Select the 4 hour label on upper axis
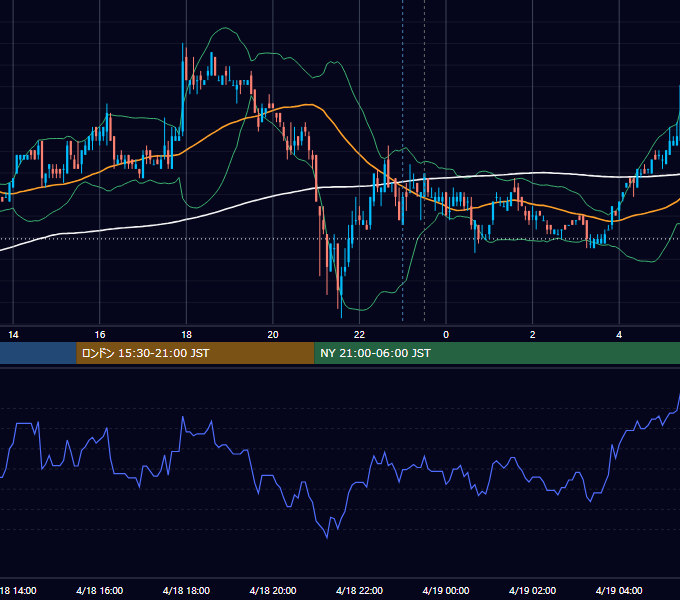680x600 pixels. tap(619, 335)
